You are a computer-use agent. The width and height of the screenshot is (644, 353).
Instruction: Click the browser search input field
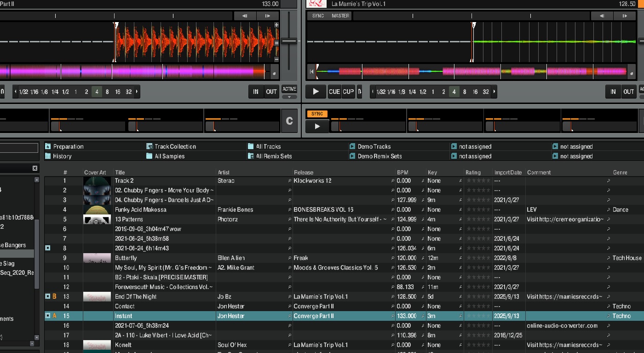tap(19, 148)
